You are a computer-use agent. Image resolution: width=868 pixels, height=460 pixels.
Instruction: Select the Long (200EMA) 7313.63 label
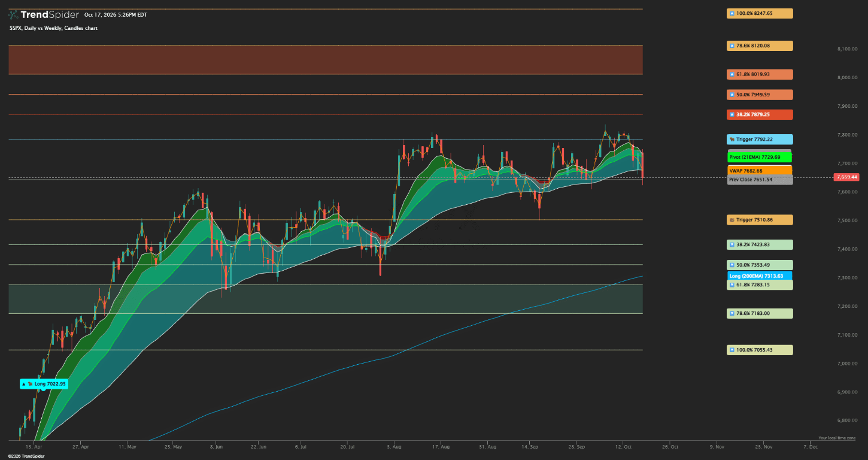point(760,276)
